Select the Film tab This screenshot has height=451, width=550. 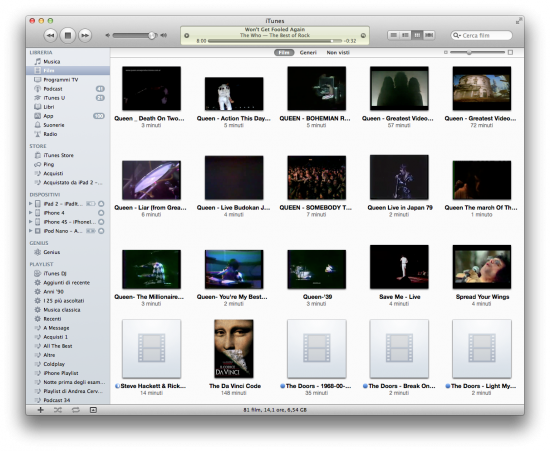[284, 53]
